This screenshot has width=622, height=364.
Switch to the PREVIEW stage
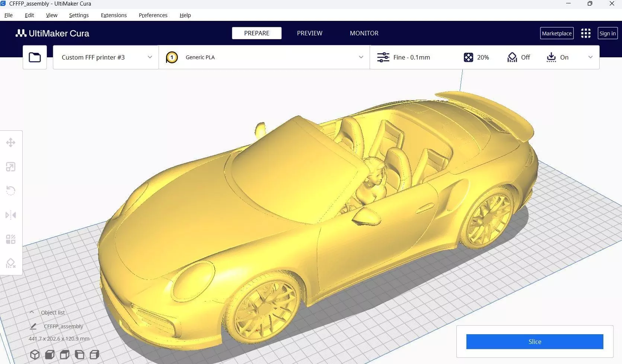click(310, 33)
